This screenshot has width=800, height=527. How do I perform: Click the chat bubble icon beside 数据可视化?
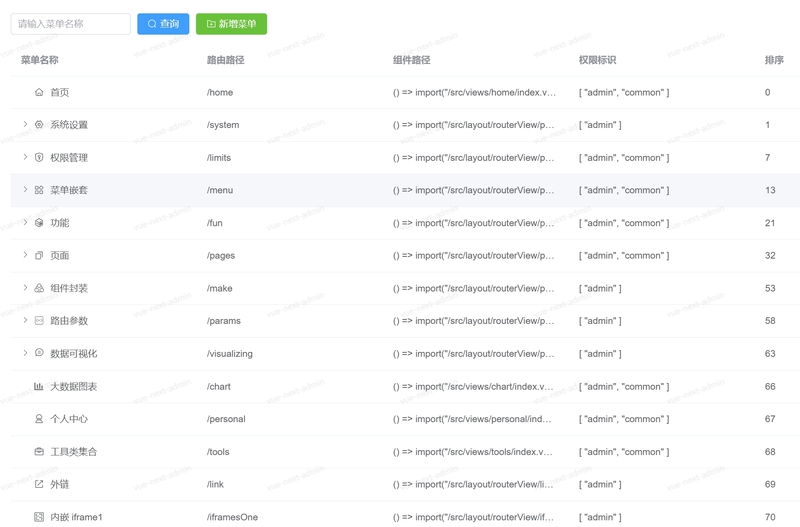(39, 353)
